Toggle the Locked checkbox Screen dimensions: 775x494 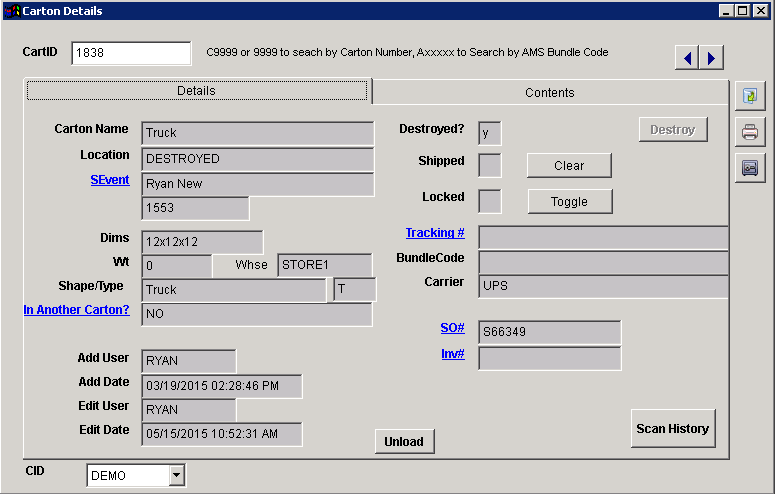pos(490,201)
